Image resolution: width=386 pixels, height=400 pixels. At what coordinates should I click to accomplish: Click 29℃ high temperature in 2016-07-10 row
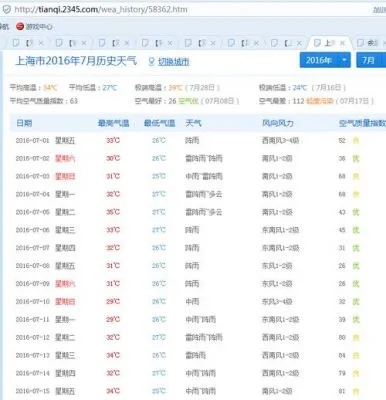[x=113, y=302]
